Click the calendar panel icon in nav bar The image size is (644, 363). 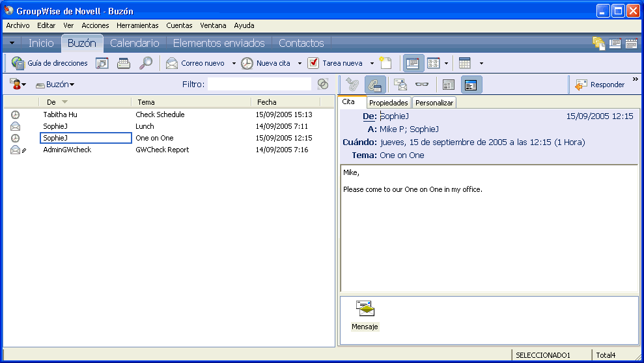(x=631, y=44)
